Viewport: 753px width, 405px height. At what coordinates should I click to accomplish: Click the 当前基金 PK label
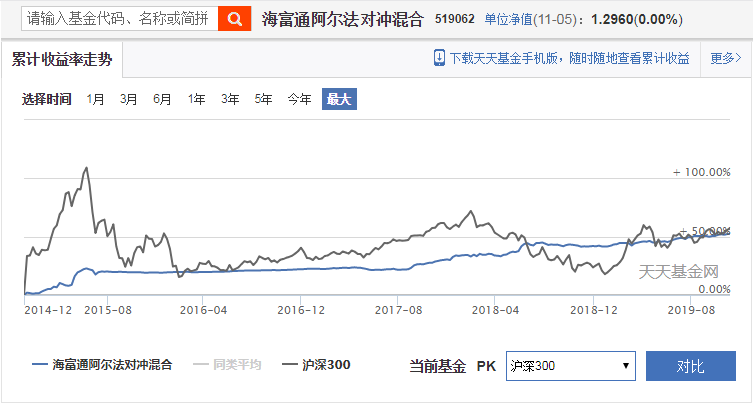[452, 366]
